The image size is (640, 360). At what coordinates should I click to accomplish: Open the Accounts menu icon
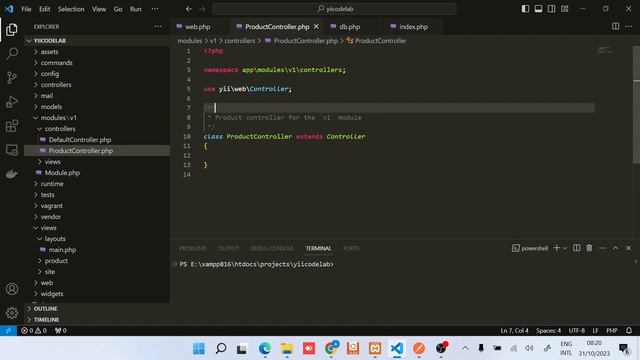12,289
